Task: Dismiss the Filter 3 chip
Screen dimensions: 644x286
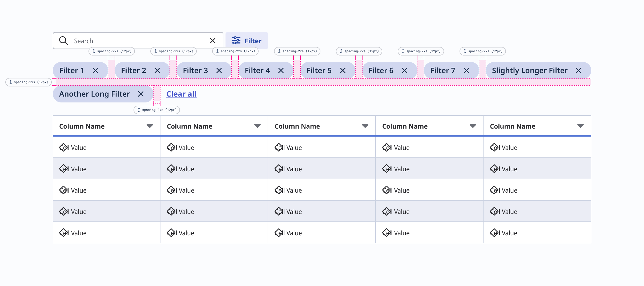Action: pyautogui.click(x=219, y=70)
